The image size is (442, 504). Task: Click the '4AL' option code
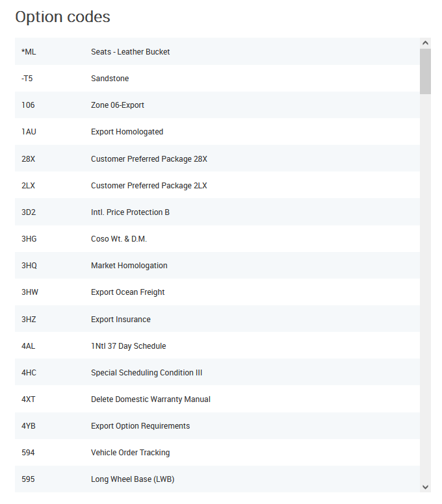[29, 346]
